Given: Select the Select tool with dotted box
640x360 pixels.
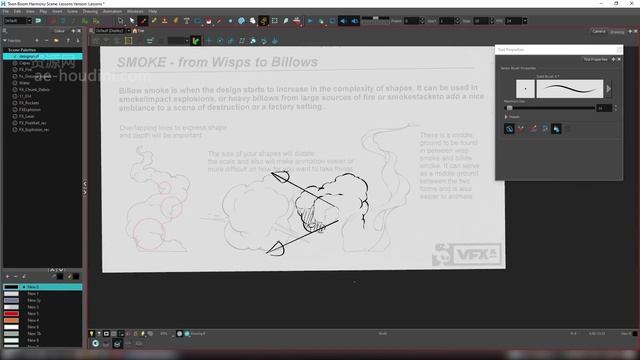Looking at the screenshot, I should (120, 20).
